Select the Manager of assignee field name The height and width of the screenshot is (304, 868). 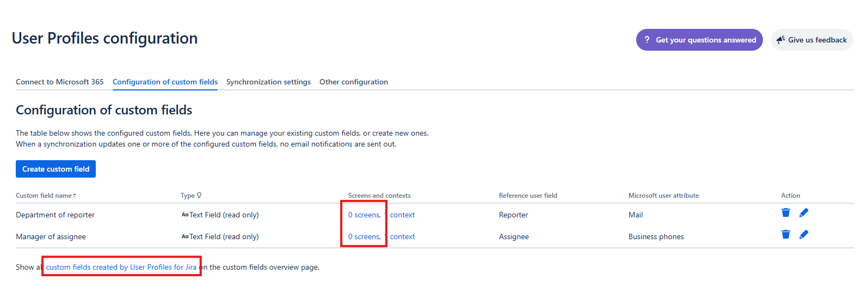point(51,237)
